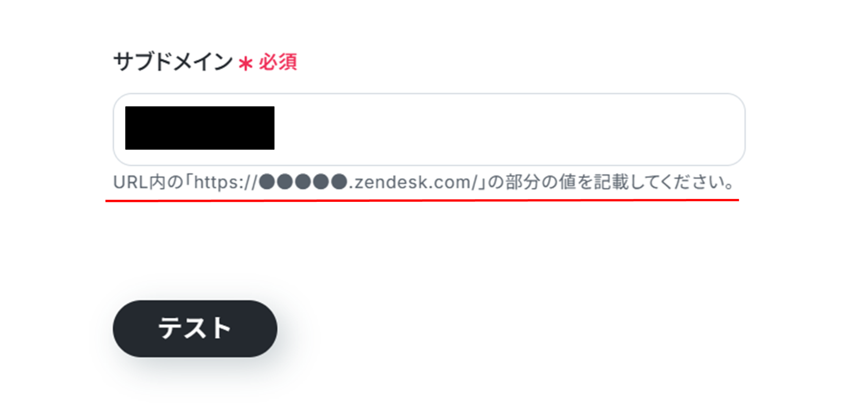Viewport: 868px width, 405px height.
Task: Place cursor in empty area of subdomain field
Action: click(x=509, y=129)
